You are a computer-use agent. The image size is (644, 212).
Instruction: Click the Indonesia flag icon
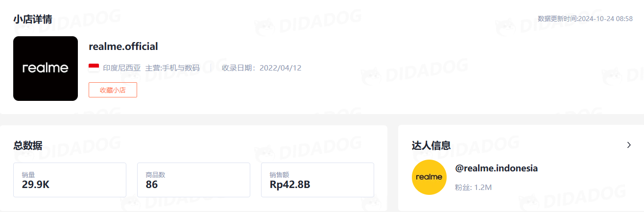coord(94,68)
